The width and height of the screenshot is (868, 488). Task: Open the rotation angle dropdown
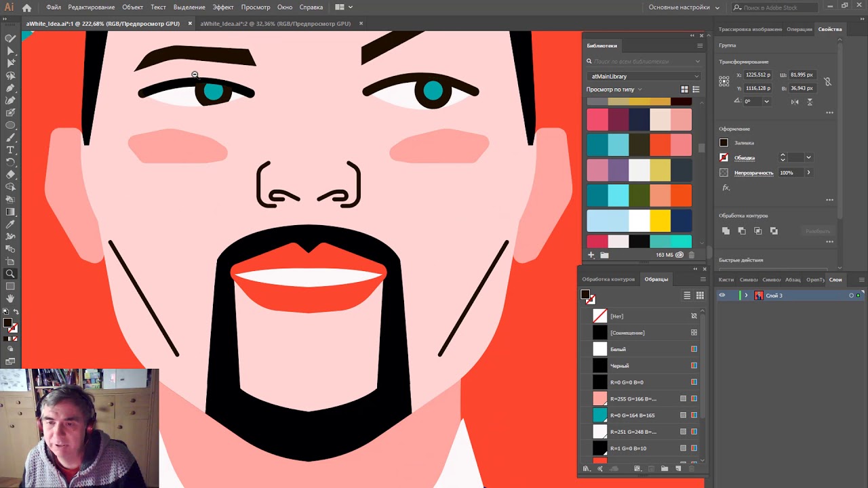(x=767, y=101)
